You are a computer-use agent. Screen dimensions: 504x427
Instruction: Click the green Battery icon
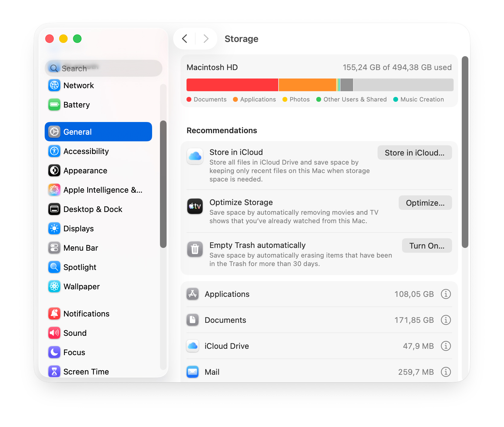(x=54, y=105)
